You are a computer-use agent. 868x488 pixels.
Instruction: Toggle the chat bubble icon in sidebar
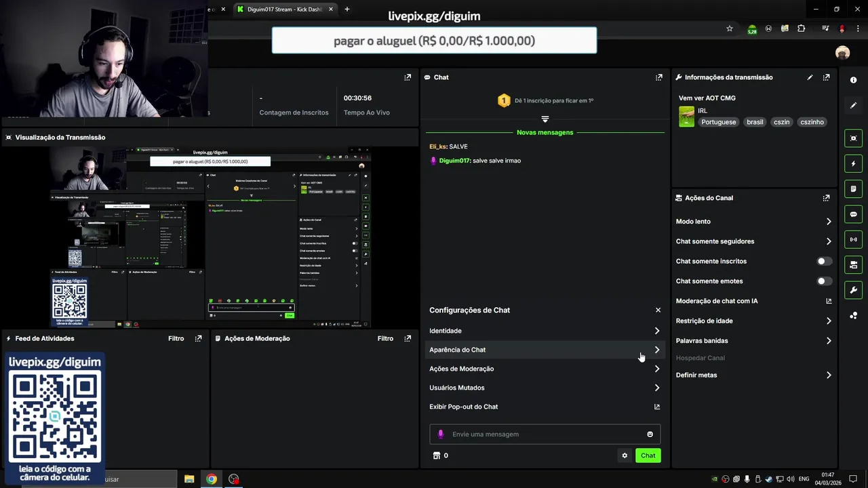pyautogui.click(x=853, y=214)
